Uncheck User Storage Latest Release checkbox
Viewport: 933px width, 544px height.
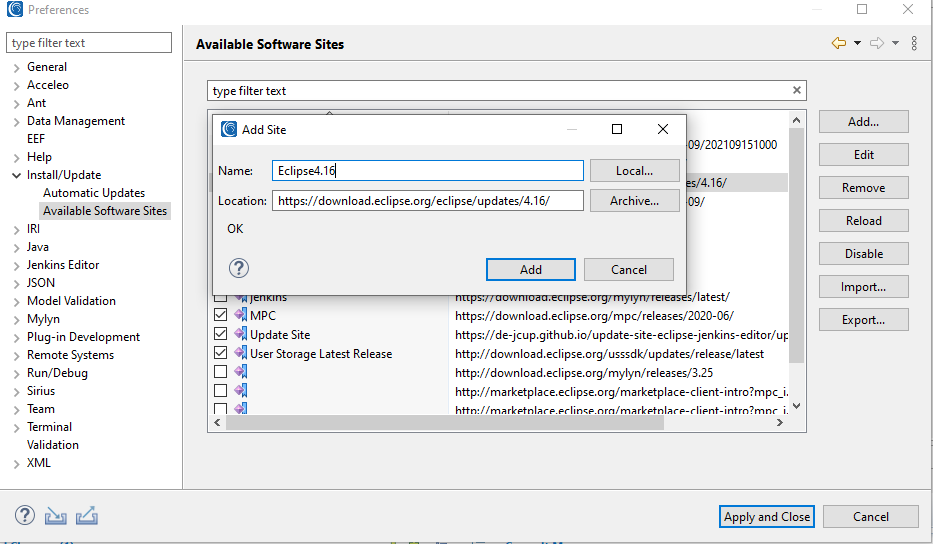tap(221, 352)
